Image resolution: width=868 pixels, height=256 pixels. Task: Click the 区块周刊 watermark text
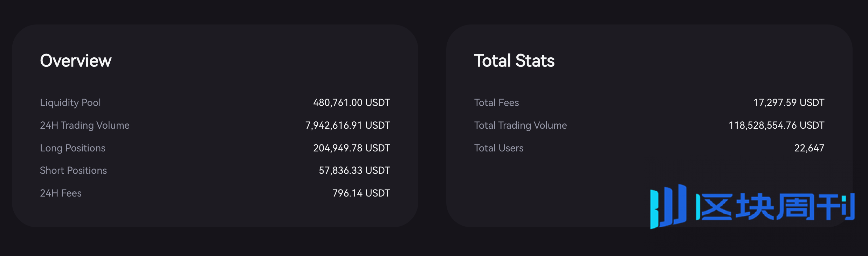click(x=775, y=207)
